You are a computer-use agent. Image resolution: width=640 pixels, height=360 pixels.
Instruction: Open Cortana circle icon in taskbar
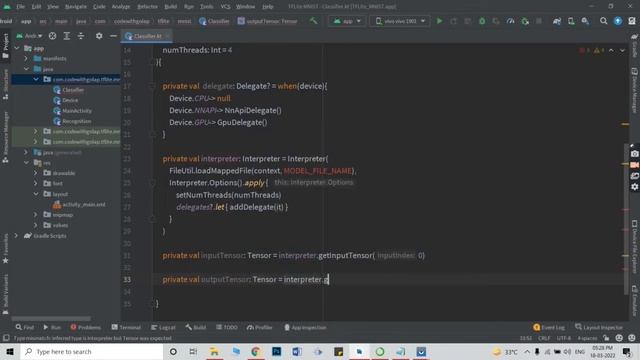[173, 351]
